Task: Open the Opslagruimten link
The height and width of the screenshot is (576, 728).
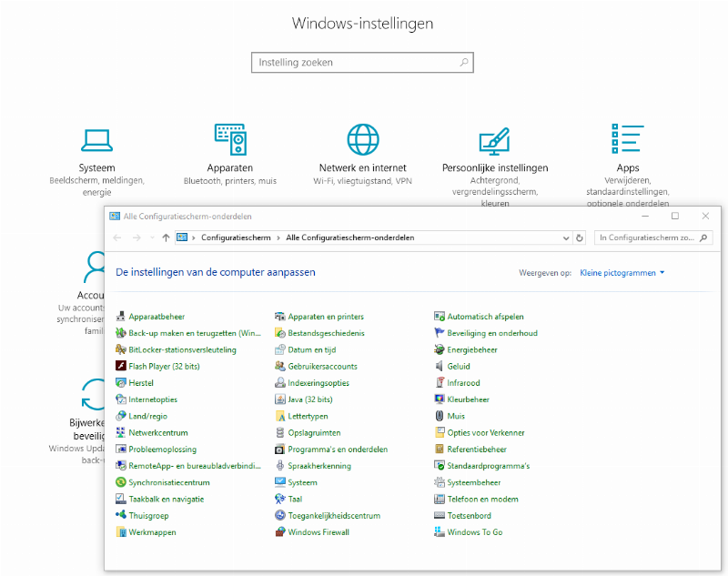Action: (314, 432)
